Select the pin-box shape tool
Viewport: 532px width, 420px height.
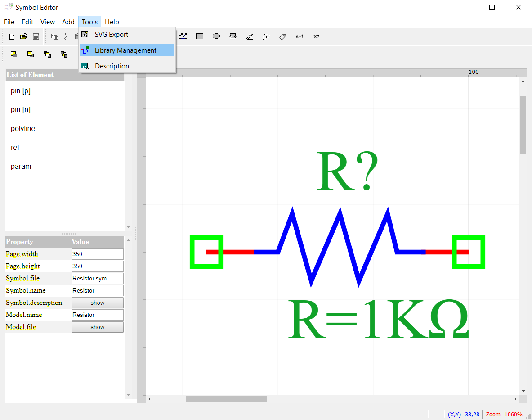[233, 36]
